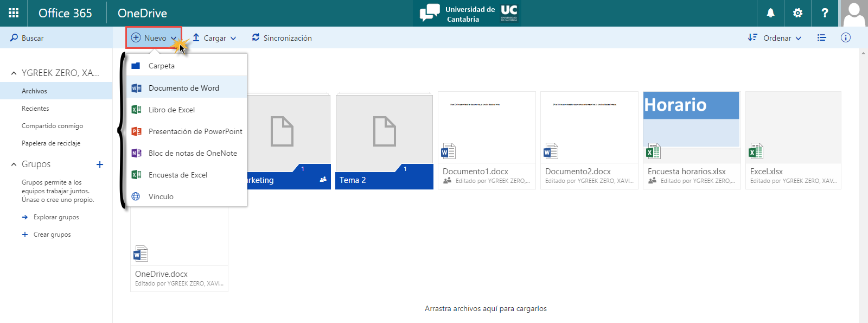
Task: Open the settings gear menu
Action: click(x=797, y=13)
